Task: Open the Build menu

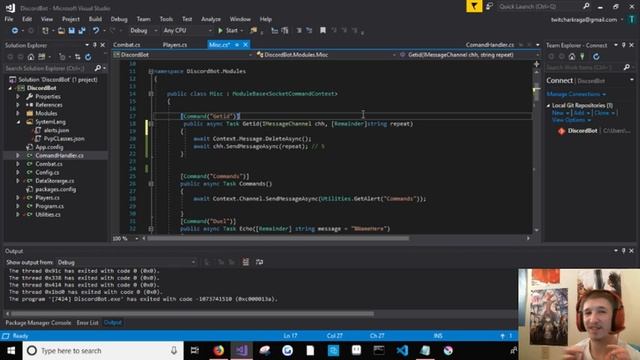Action: point(95,19)
